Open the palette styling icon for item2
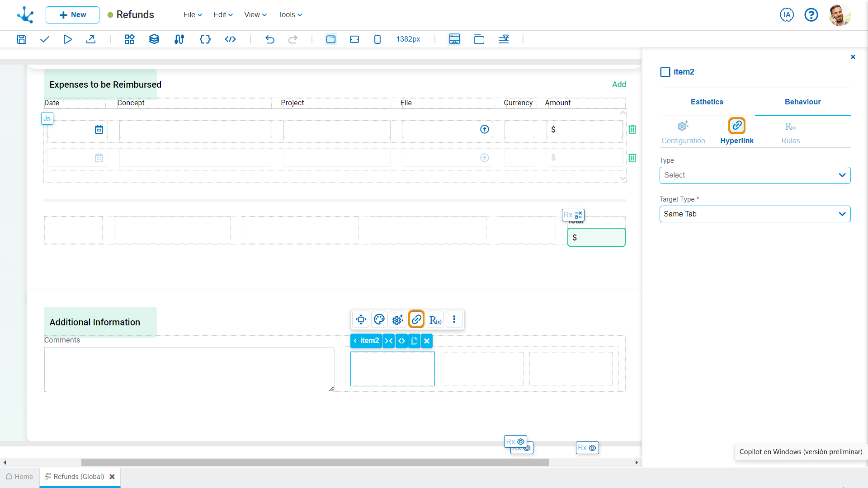868x488 pixels. (x=379, y=319)
